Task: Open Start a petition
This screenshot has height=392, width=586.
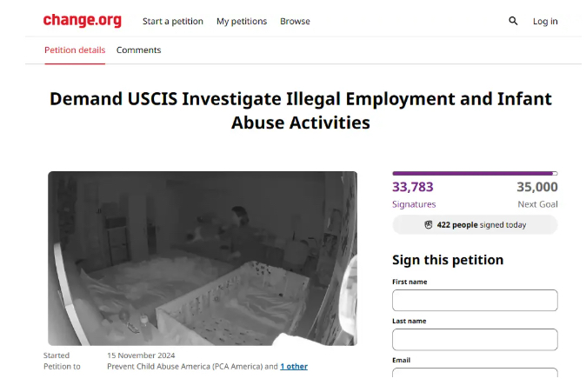Action: point(173,22)
